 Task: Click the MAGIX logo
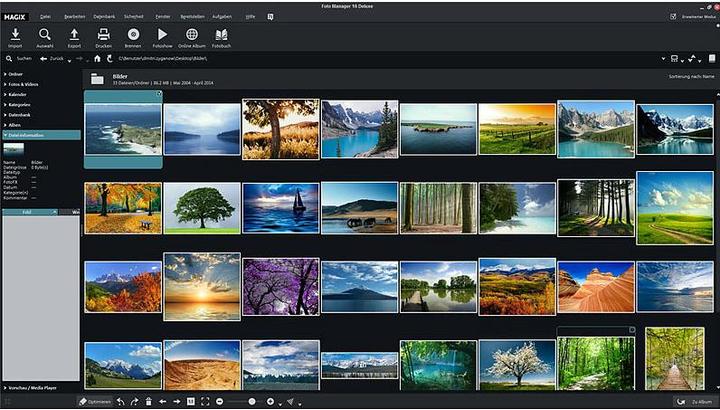coord(15,17)
